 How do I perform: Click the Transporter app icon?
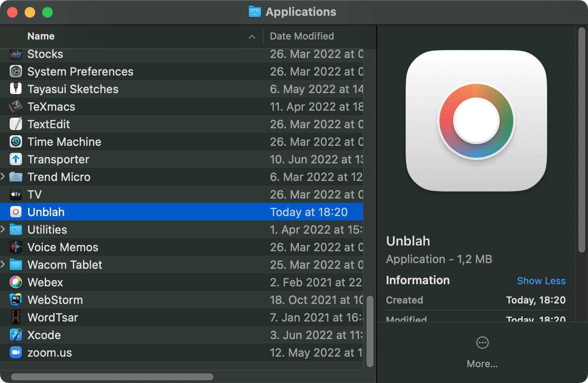point(16,159)
